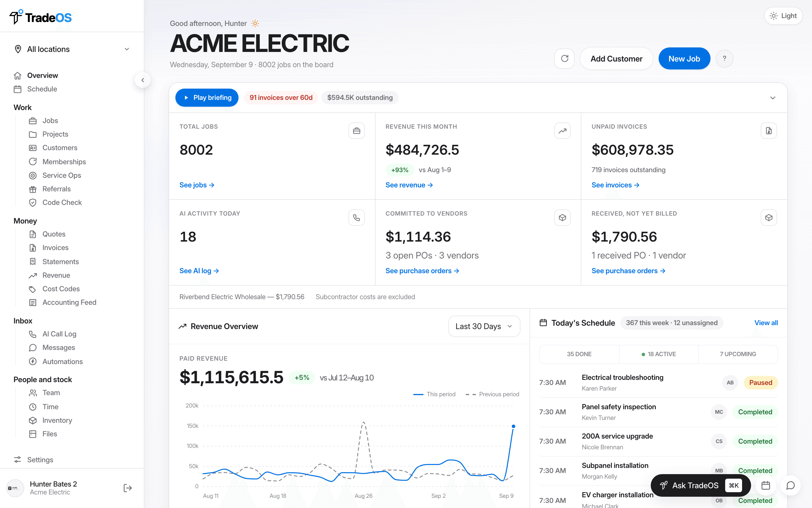Open Invoices in the sidebar
The width and height of the screenshot is (812, 508).
(x=49, y=248)
